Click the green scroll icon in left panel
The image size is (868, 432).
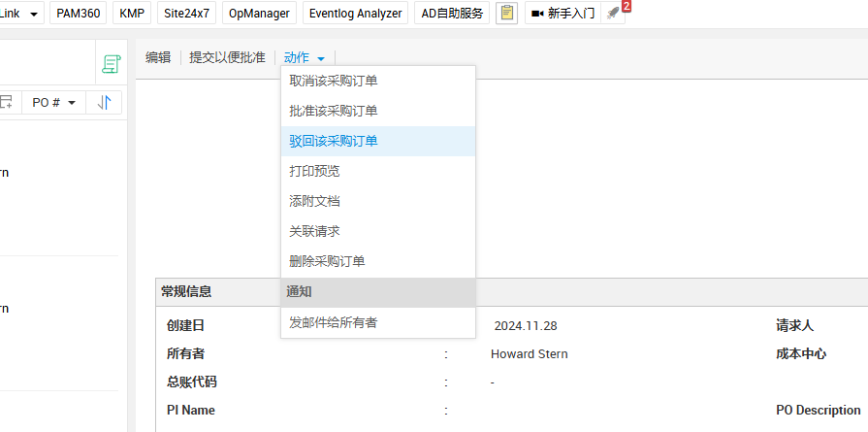(112, 64)
